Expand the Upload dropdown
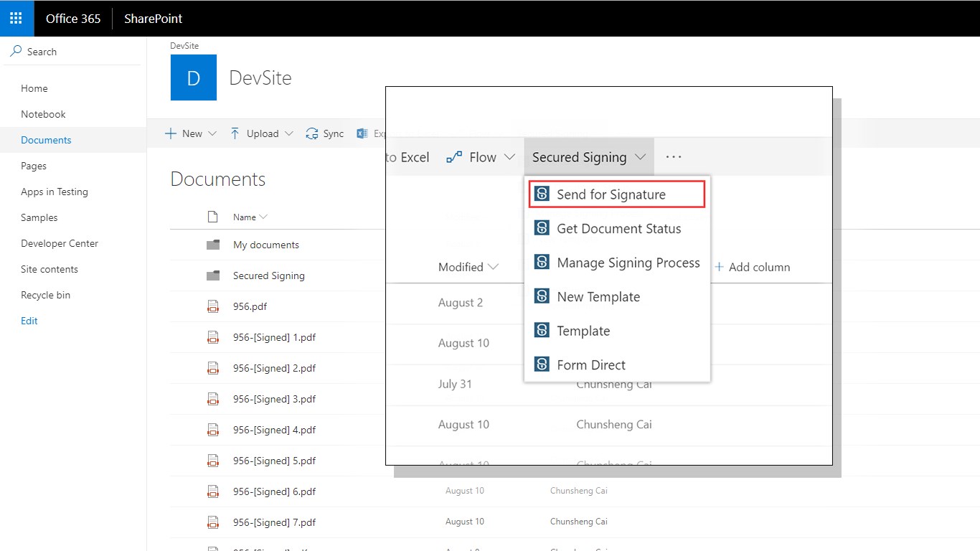Screen dimensions: 980x551 [289, 133]
